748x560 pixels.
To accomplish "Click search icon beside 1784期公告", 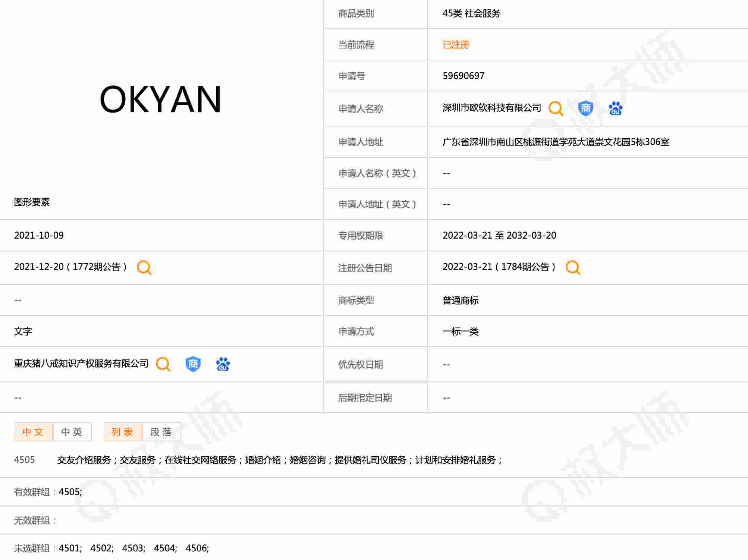I will (x=573, y=267).
